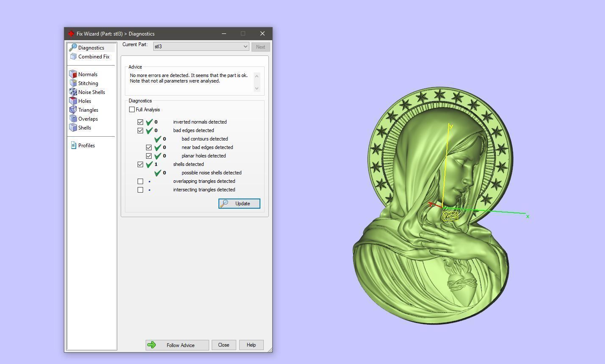Click the Follow Advice button
605x364 pixels.
(177, 345)
